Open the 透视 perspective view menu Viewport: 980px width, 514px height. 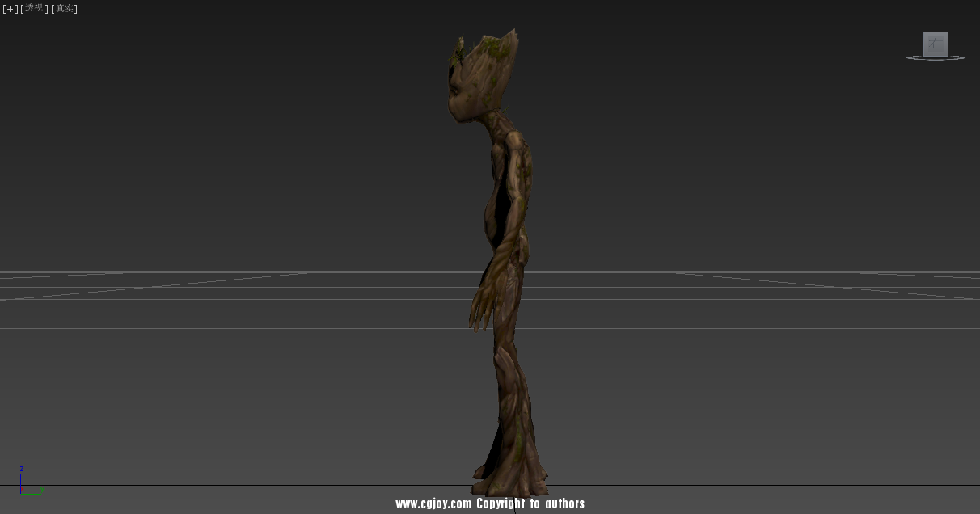point(34,8)
